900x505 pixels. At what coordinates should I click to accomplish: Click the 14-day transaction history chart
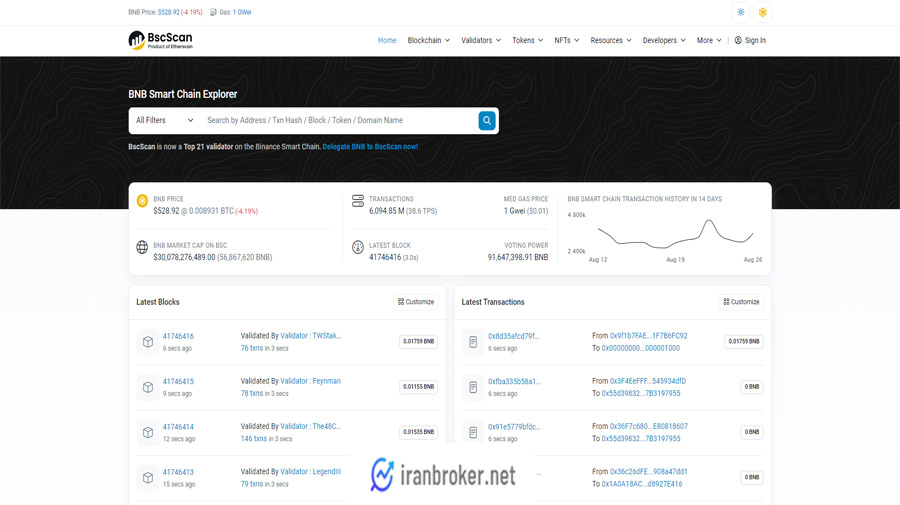(675, 234)
